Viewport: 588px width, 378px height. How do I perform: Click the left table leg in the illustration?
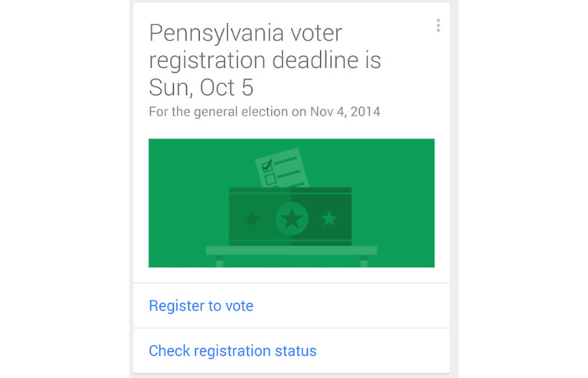(219, 262)
